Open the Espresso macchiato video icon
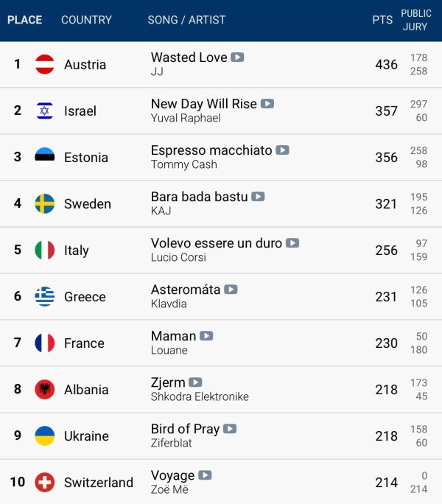 tap(282, 150)
